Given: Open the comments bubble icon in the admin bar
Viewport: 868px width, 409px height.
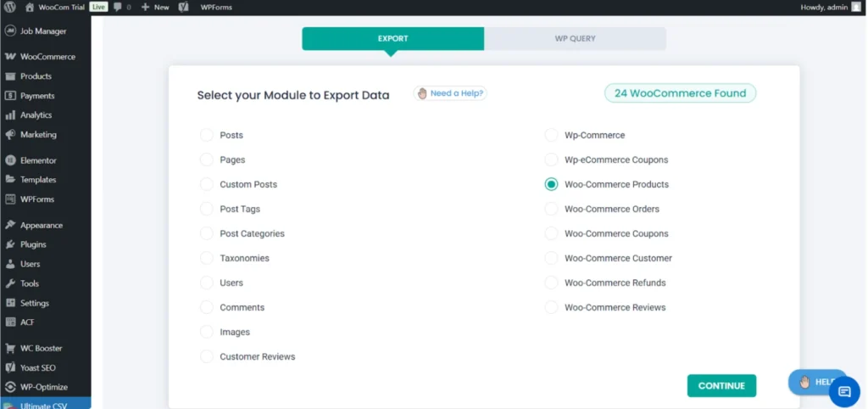Looking at the screenshot, I should [117, 7].
